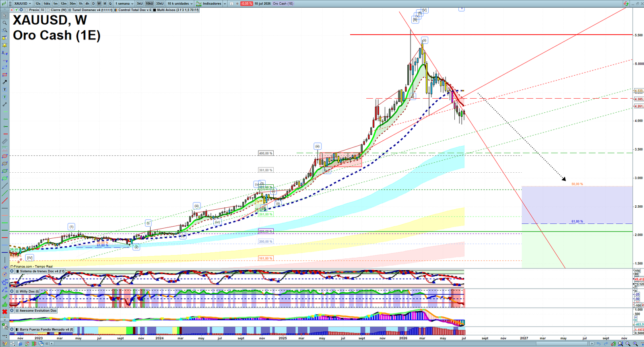
Task: Close Sistema de trenes Doc v4 panel
Action: click(12, 271)
